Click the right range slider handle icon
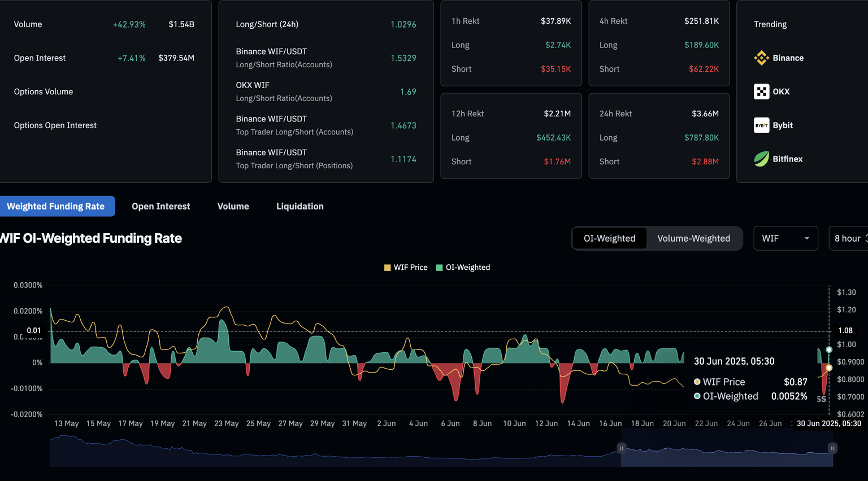Image resolution: width=868 pixels, height=481 pixels. pos(832,448)
